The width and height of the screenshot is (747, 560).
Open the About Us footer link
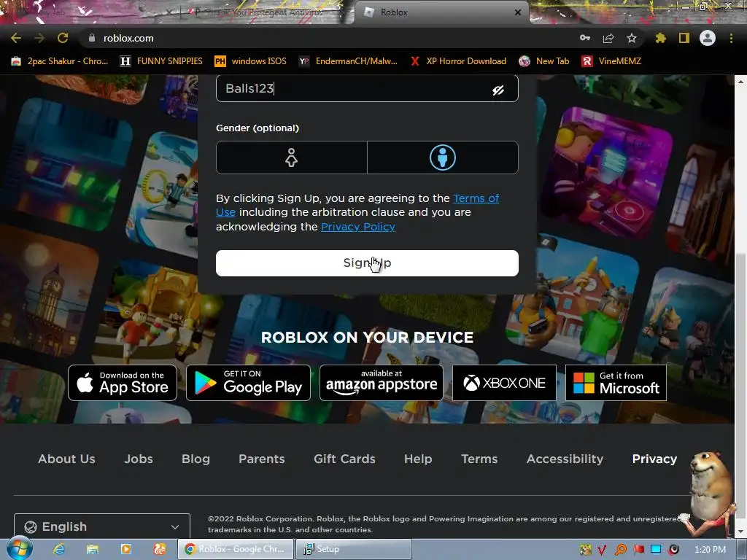pyautogui.click(x=66, y=459)
